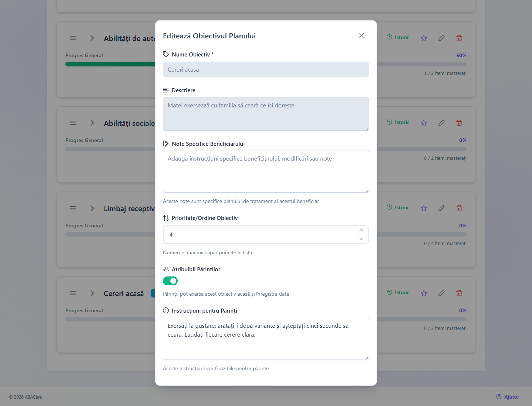Delete the Abilități sociale objective

(459, 123)
